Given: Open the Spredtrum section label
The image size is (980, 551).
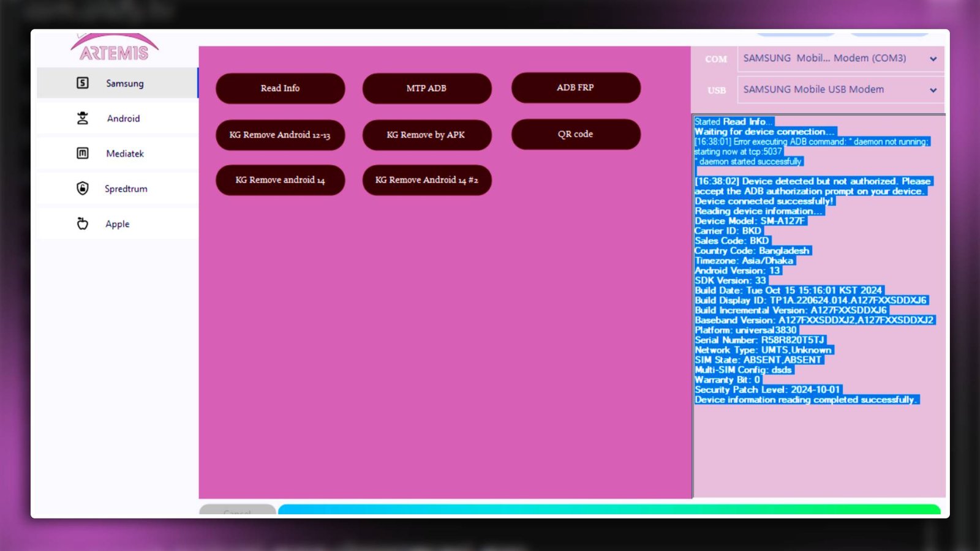Looking at the screenshot, I should pyautogui.click(x=126, y=189).
